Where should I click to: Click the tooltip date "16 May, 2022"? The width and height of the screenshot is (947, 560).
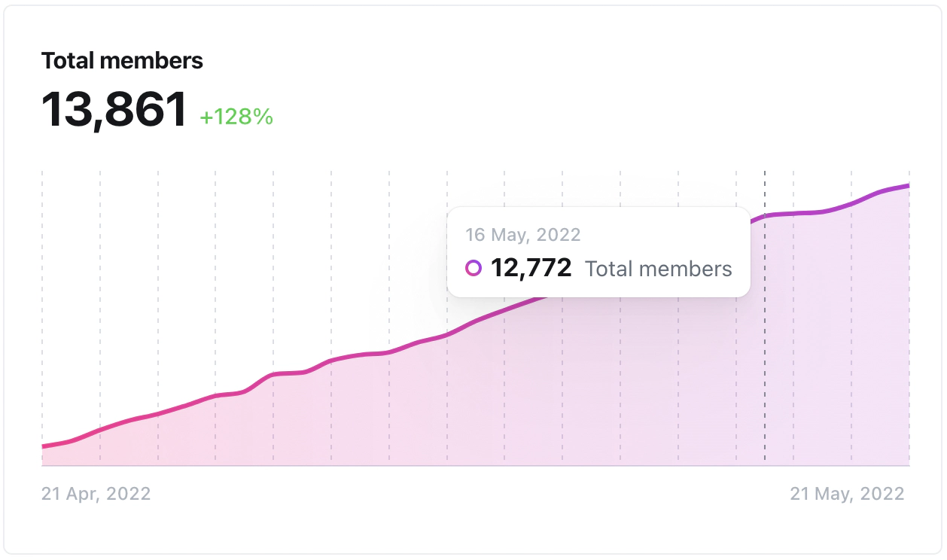coord(522,234)
